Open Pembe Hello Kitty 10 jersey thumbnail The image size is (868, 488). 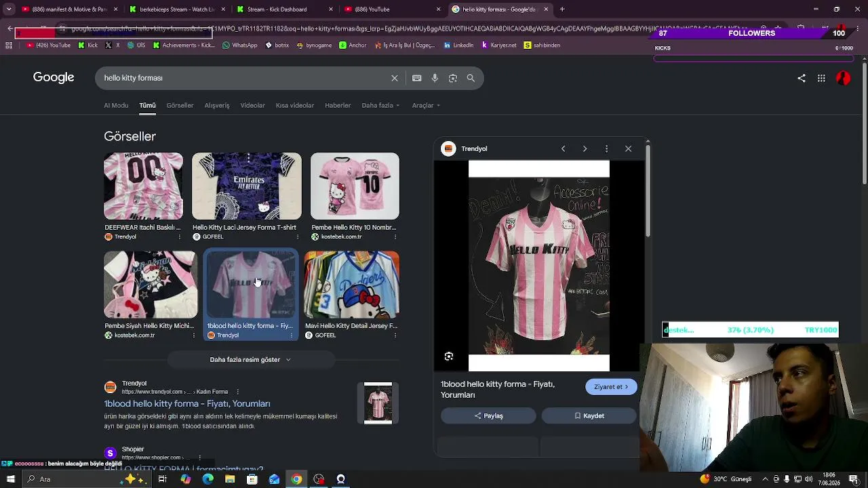click(x=355, y=186)
